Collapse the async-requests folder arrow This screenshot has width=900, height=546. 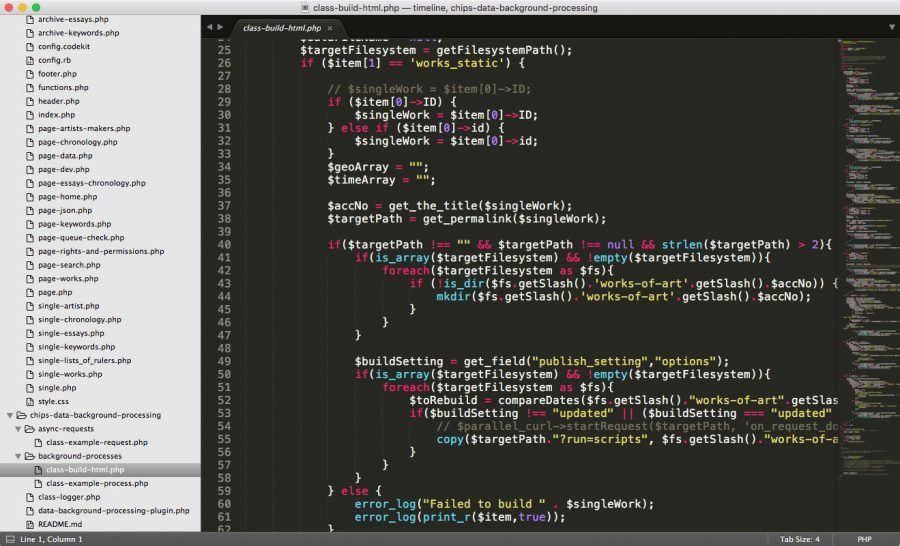pyautogui.click(x=18, y=428)
